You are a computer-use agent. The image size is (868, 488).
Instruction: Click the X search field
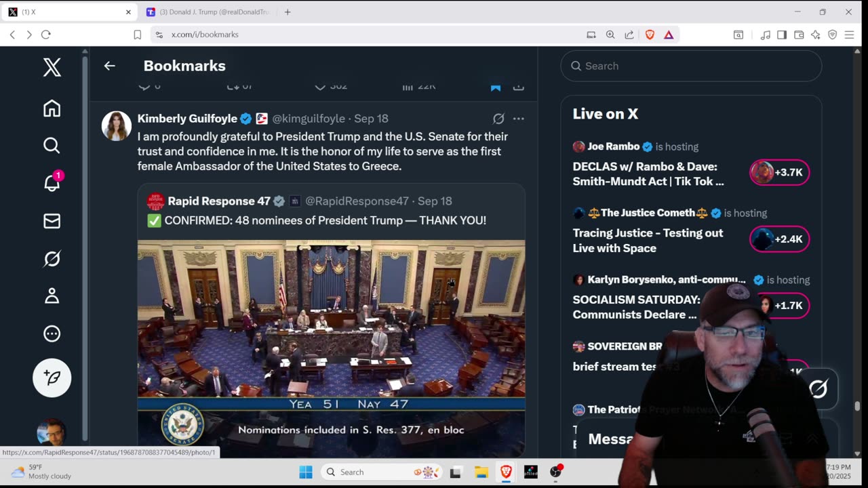click(691, 66)
